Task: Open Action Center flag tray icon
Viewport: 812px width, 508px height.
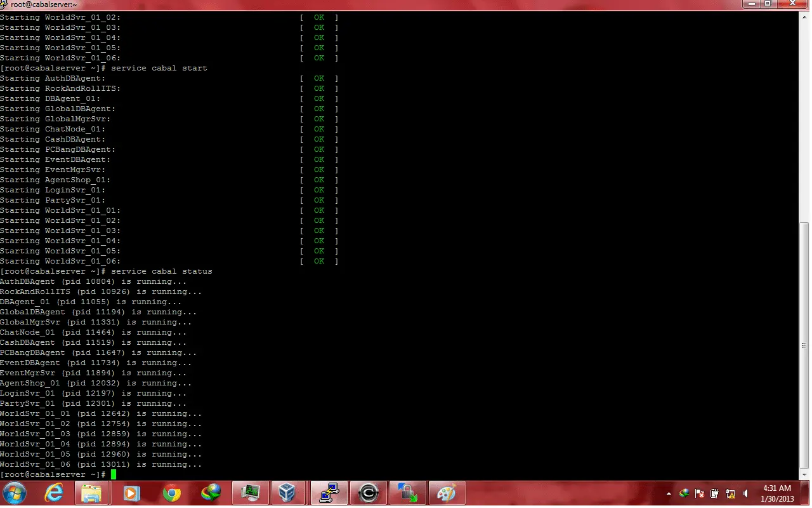Action: (700, 493)
